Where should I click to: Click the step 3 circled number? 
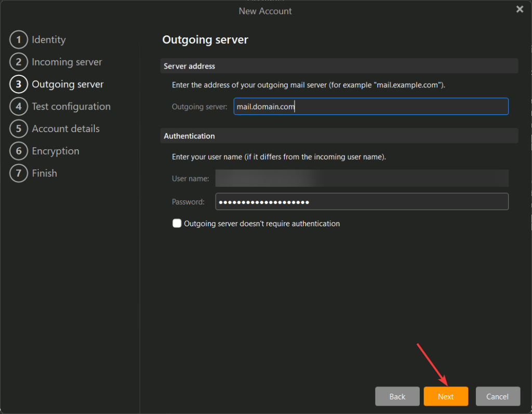tap(18, 84)
